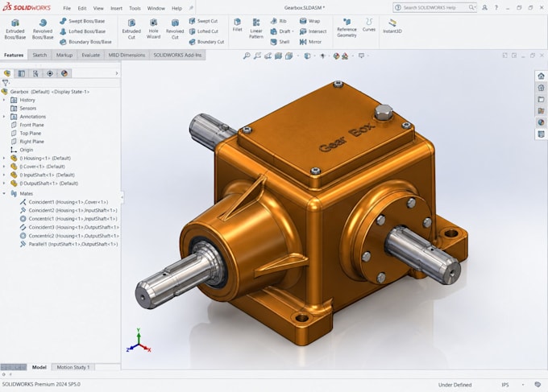Viewport: 548px width, 392px height.
Task: Open the Appearances task pane icon
Action: tap(541, 122)
